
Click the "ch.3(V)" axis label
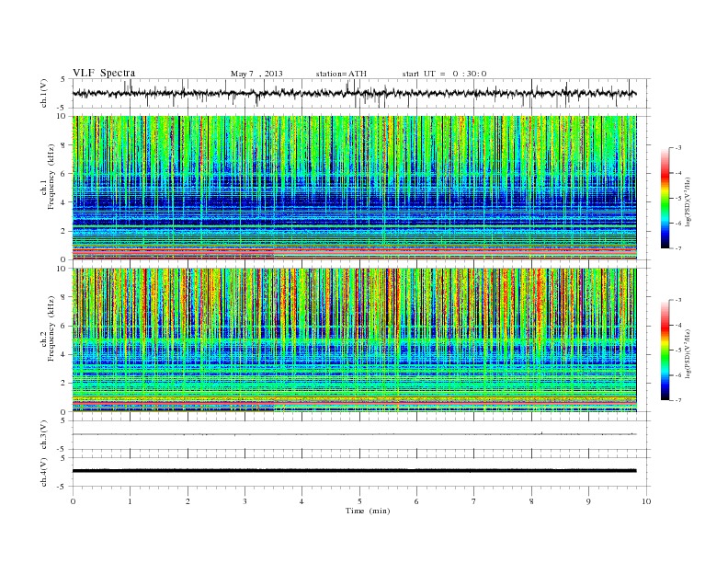44,435
